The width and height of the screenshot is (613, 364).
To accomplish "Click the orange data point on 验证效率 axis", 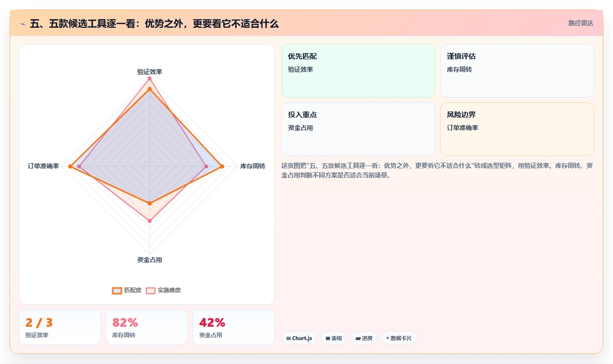I will pyautogui.click(x=149, y=89).
